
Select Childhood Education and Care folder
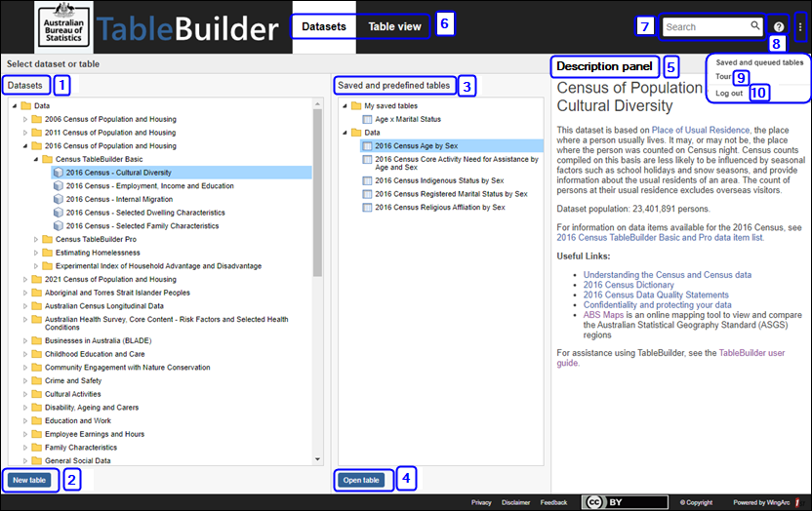[x=95, y=354]
